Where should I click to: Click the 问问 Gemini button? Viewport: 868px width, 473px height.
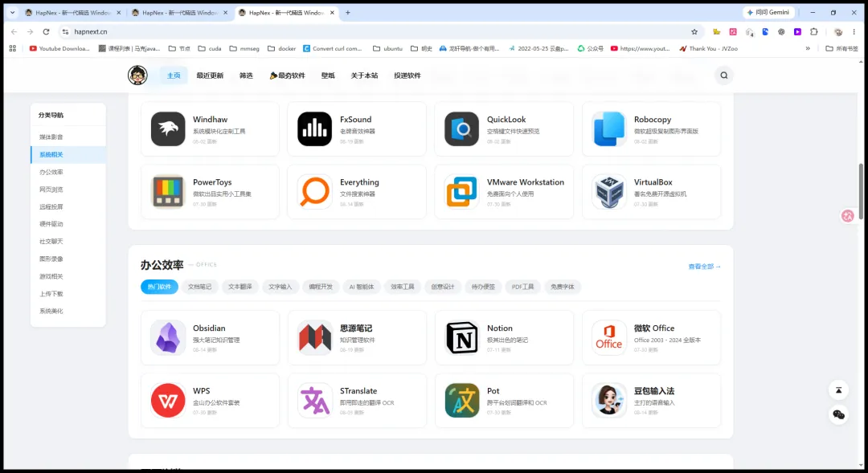[x=768, y=12]
